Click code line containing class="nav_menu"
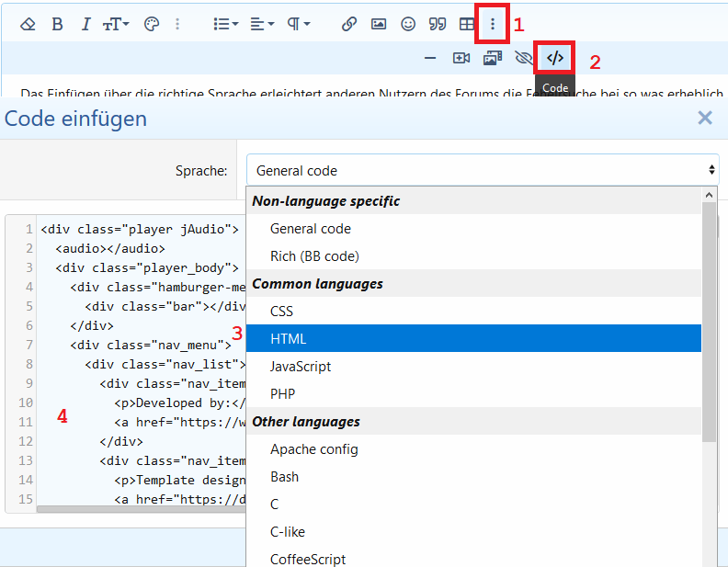728x567 pixels. coord(151,345)
